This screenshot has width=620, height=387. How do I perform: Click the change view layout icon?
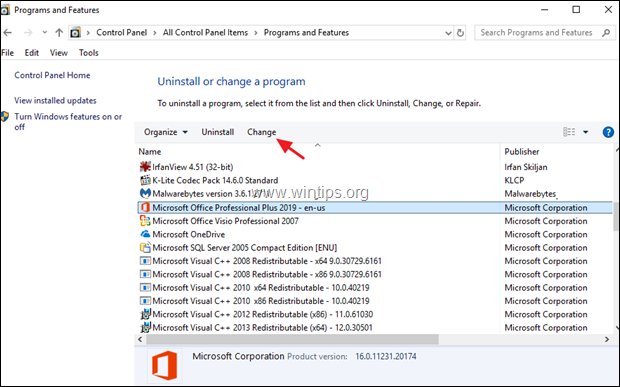coord(569,132)
